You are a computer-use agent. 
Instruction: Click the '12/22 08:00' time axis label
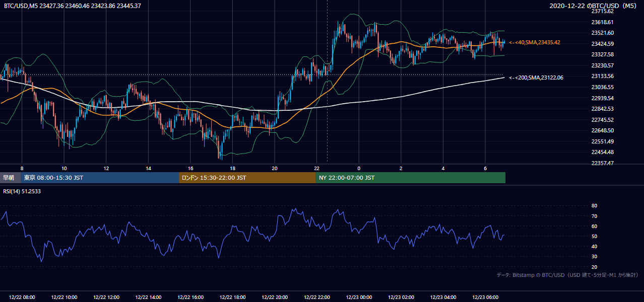[22, 297]
